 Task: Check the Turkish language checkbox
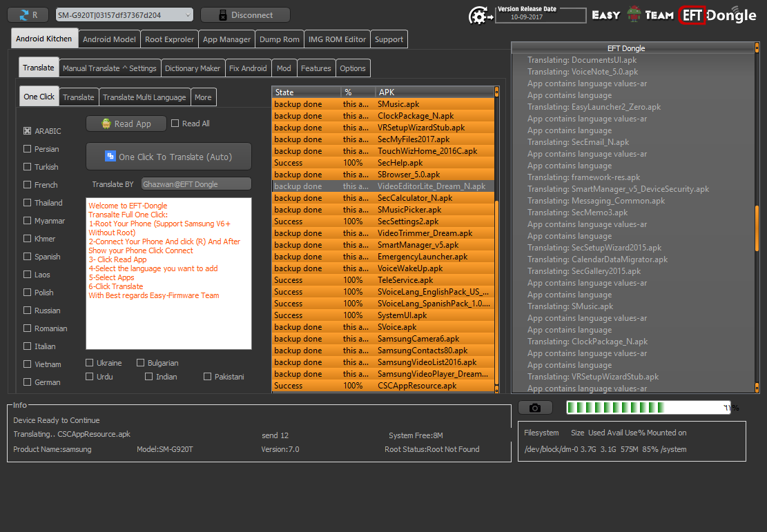pyautogui.click(x=28, y=167)
